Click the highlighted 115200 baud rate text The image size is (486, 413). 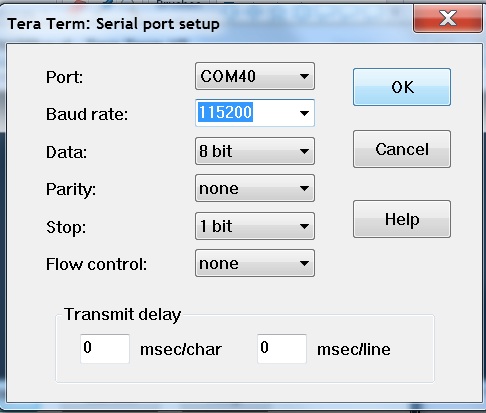coord(226,112)
